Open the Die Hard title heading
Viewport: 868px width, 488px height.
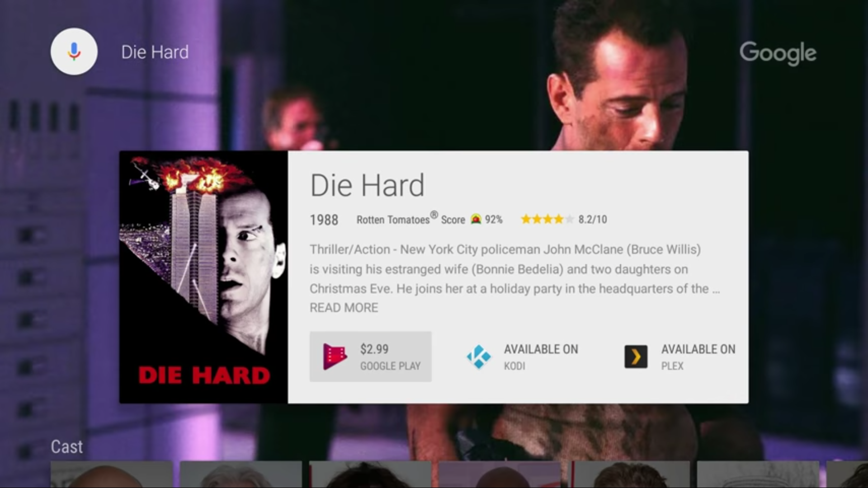pos(367,185)
